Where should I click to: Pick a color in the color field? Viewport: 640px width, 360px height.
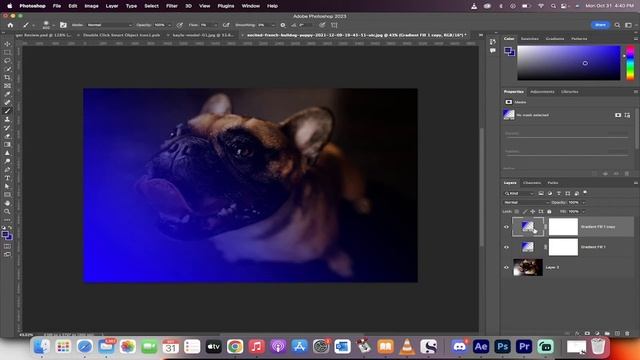tap(569, 62)
